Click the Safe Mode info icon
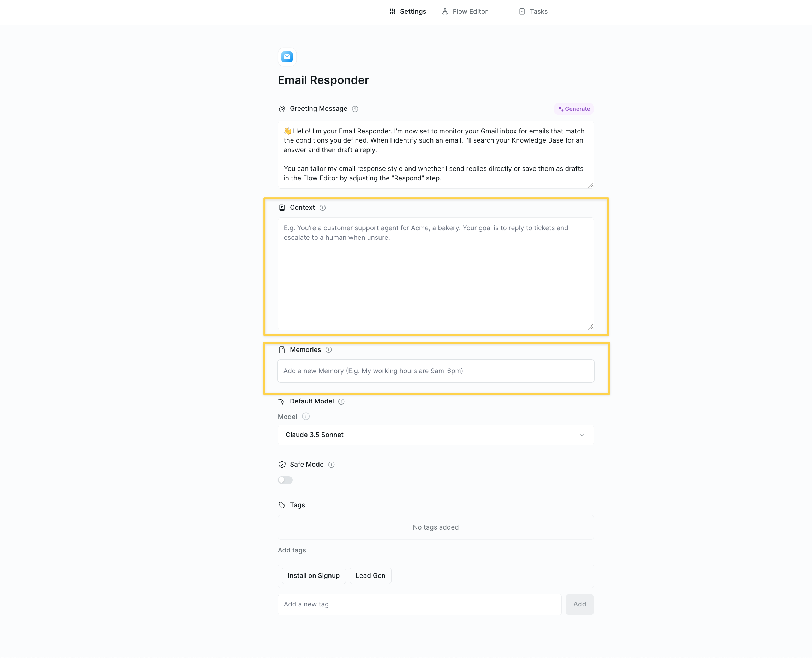 click(x=331, y=465)
